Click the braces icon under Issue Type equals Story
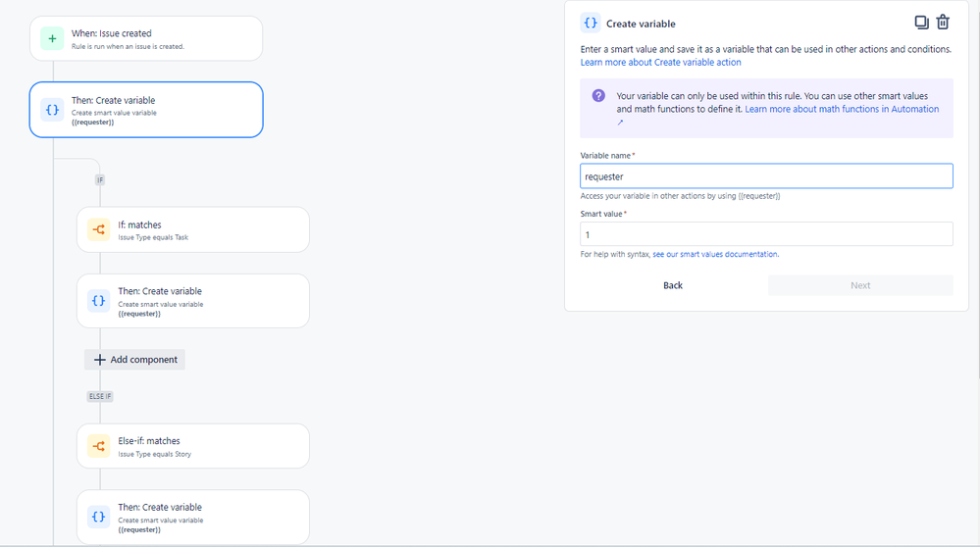 tap(99, 517)
